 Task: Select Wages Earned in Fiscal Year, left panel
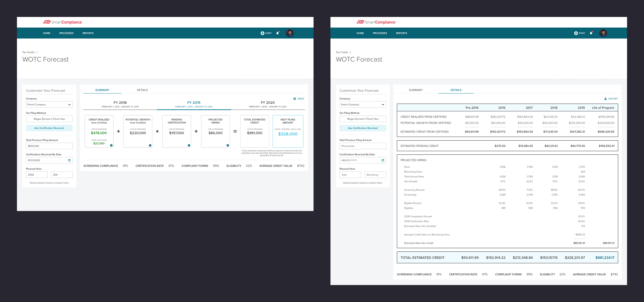(x=49, y=119)
